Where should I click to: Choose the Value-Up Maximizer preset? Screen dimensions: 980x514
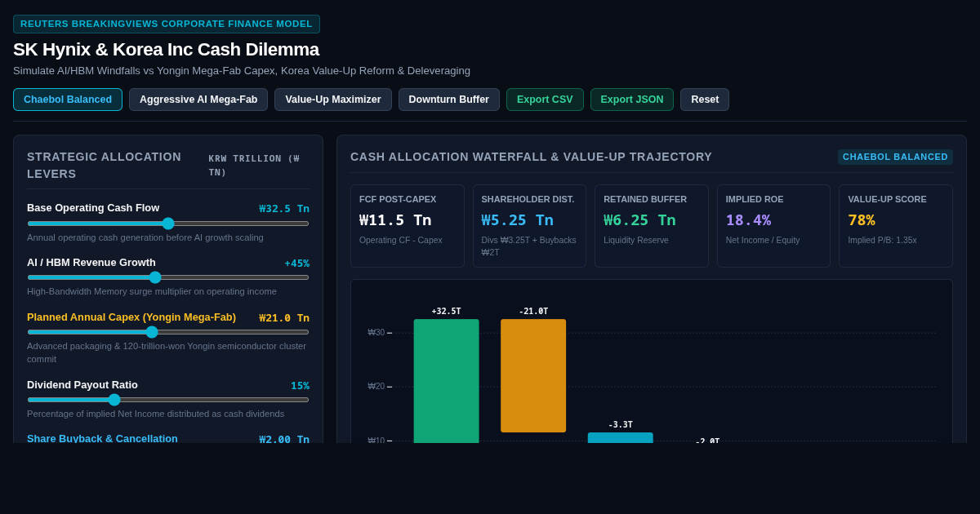333,100
